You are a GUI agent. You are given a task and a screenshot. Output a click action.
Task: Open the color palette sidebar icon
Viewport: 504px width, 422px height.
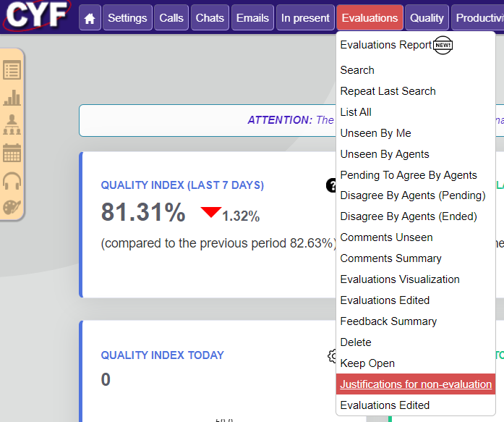(12, 206)
